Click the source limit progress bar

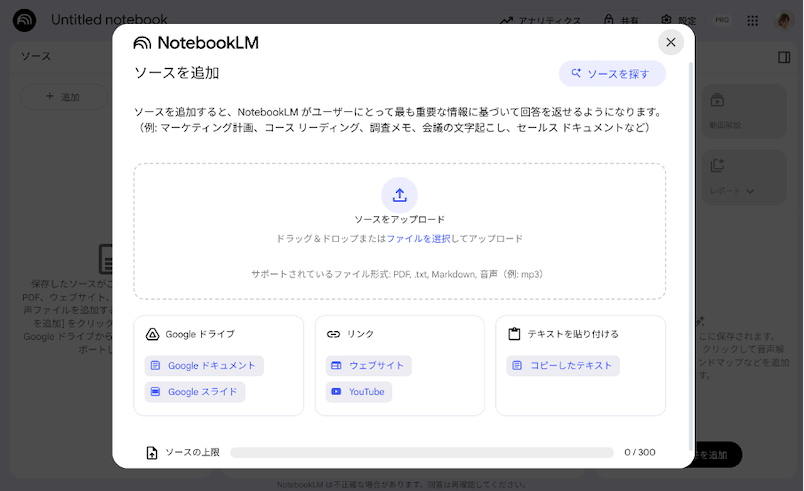tap(422, 453)
